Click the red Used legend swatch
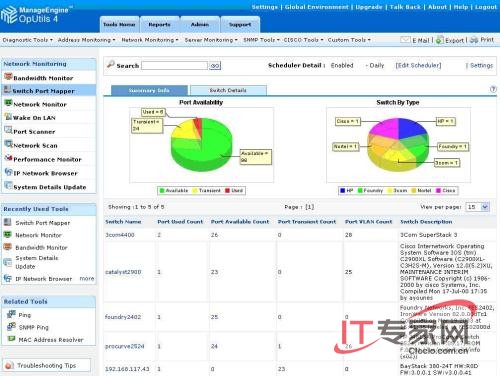Viewport: 500px width, 376px height. pyautogui.click(x=228, y=190)
